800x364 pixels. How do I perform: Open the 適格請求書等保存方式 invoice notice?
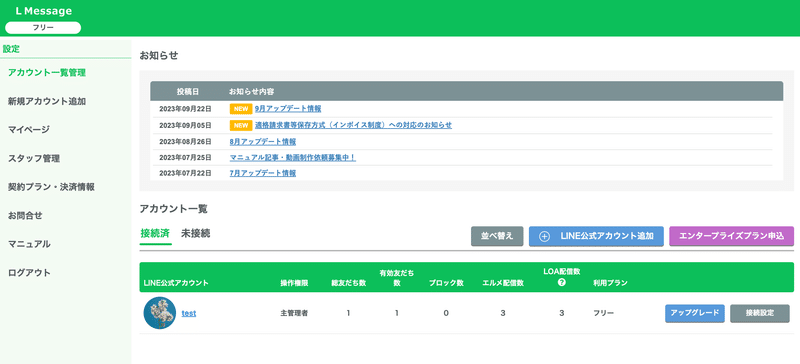point(353,125)
